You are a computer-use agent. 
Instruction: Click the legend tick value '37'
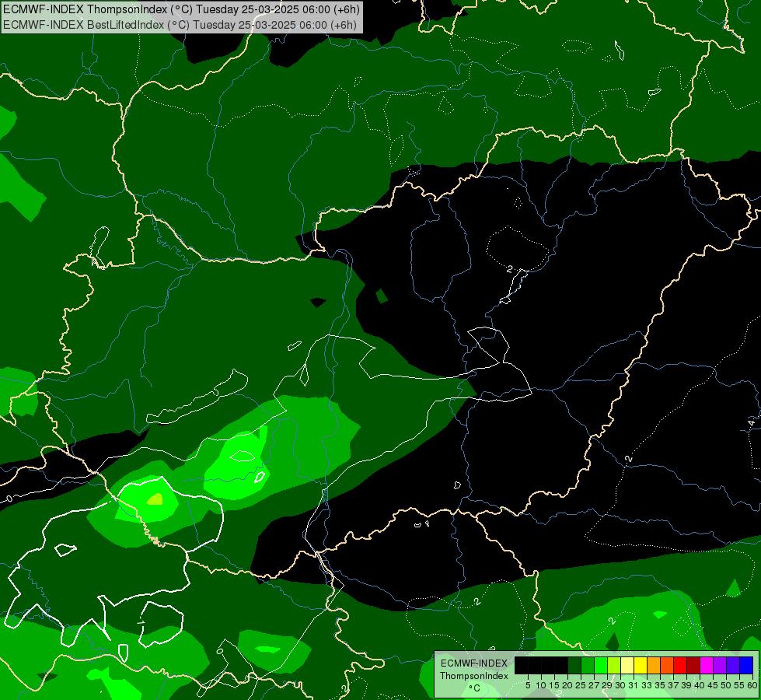click(x=674, y=685)
